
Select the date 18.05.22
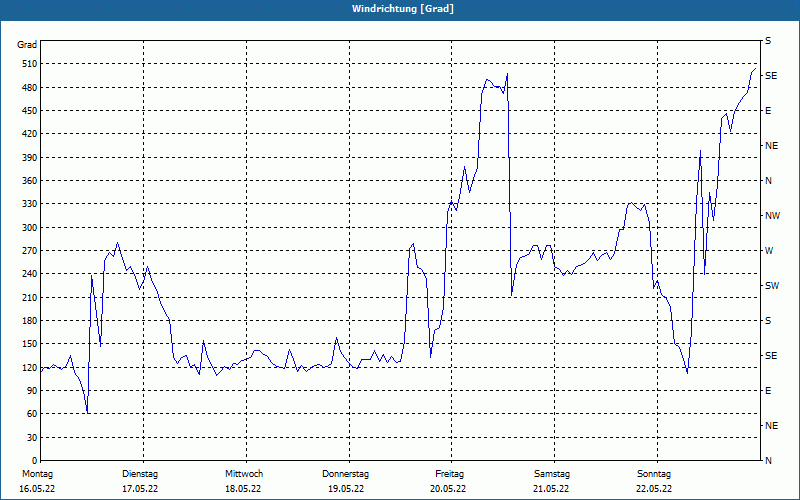243,489
